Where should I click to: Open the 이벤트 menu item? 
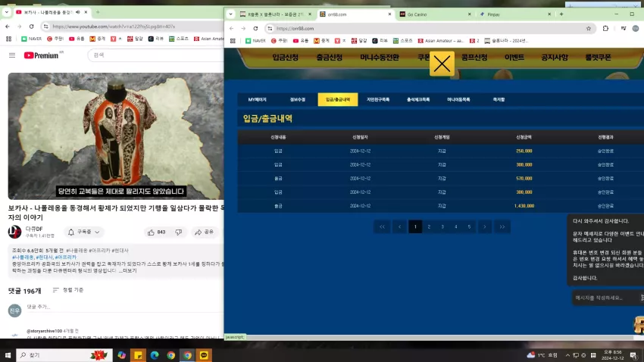pyautogui.click(x=514, y=58)
